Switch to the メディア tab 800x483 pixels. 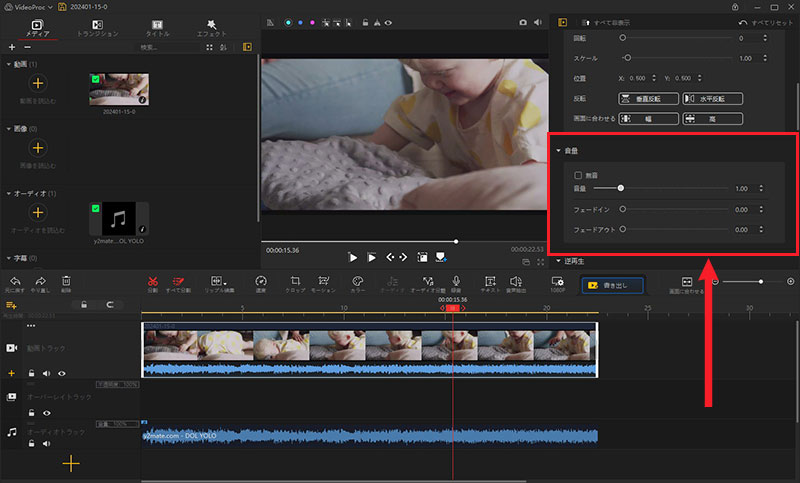[x=37, y=28]
